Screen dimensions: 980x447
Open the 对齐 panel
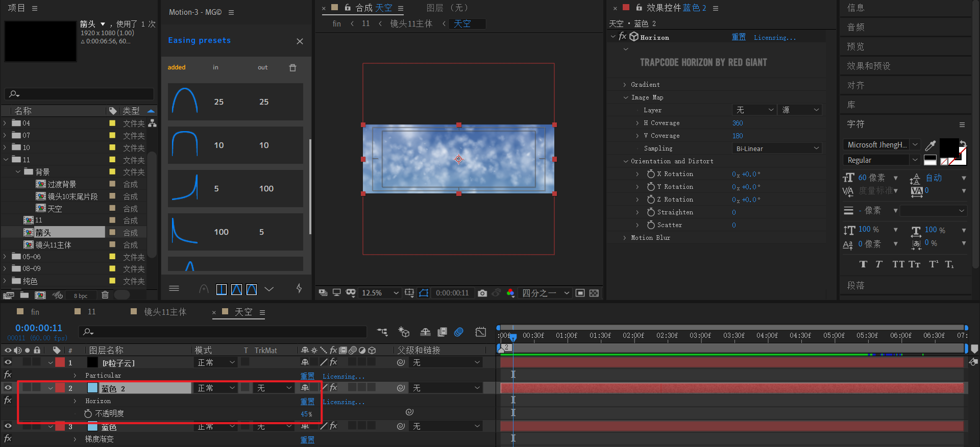click(855, 85)
